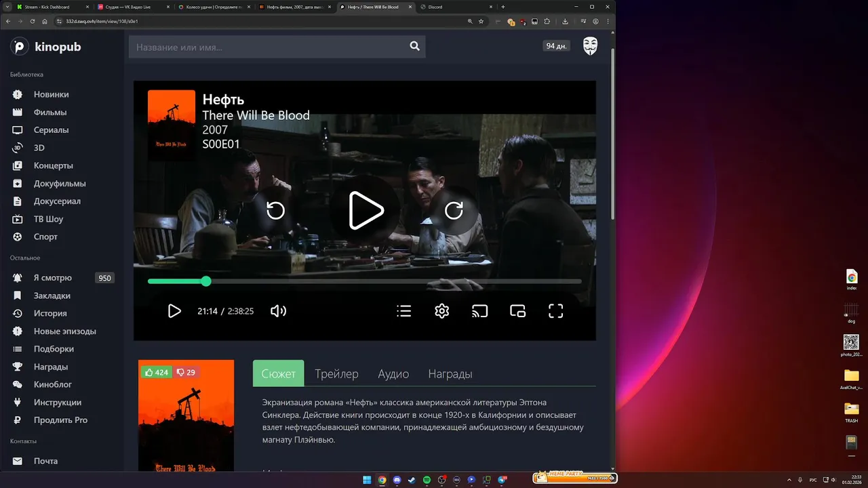This screenshot has height=488, width=868.
Task: Open Windows Start menu
Action: pyautogui.click(x=367, y=480)
